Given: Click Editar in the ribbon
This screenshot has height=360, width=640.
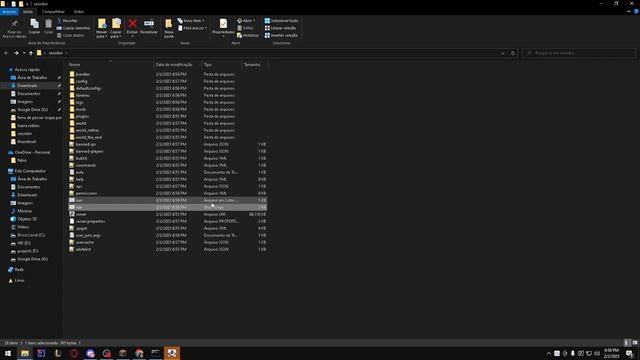Looking at the screenshot, I should point(245,28).
